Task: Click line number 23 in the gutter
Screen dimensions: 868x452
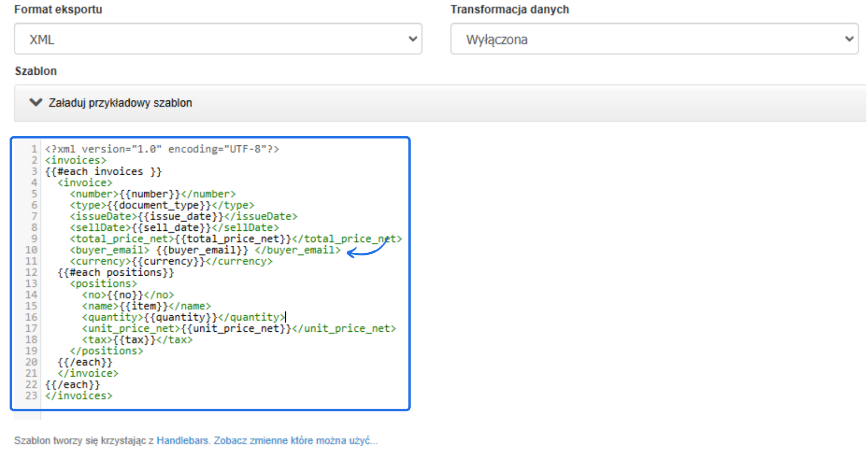Action: [x=32, y=396]
